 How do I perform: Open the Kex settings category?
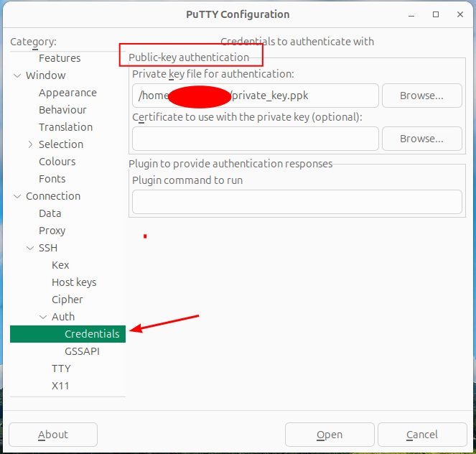(60, 265)
